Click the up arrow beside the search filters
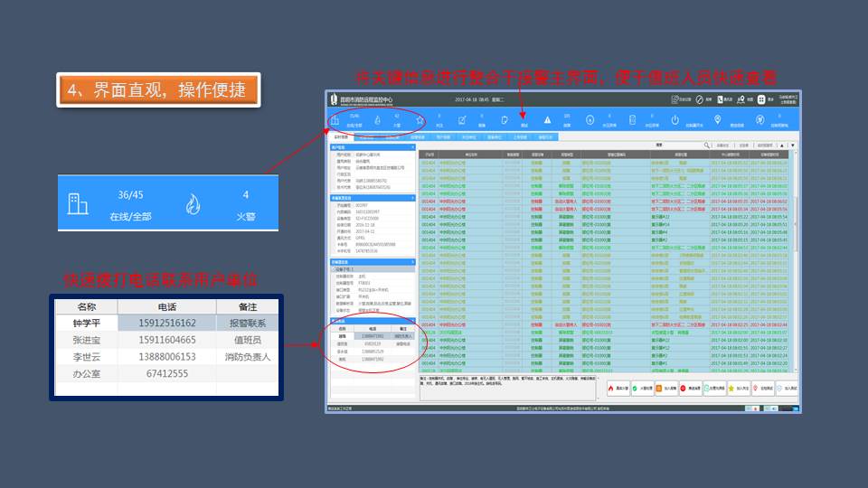The image size is (868, 488). [x=782, y=145]
